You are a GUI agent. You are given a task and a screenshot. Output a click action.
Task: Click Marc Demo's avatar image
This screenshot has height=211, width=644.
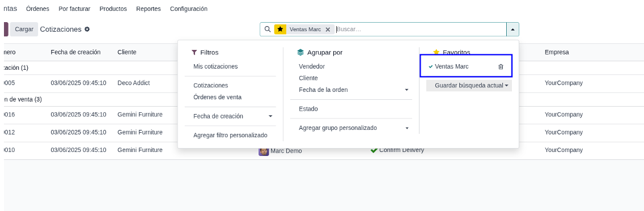[263, 151]
